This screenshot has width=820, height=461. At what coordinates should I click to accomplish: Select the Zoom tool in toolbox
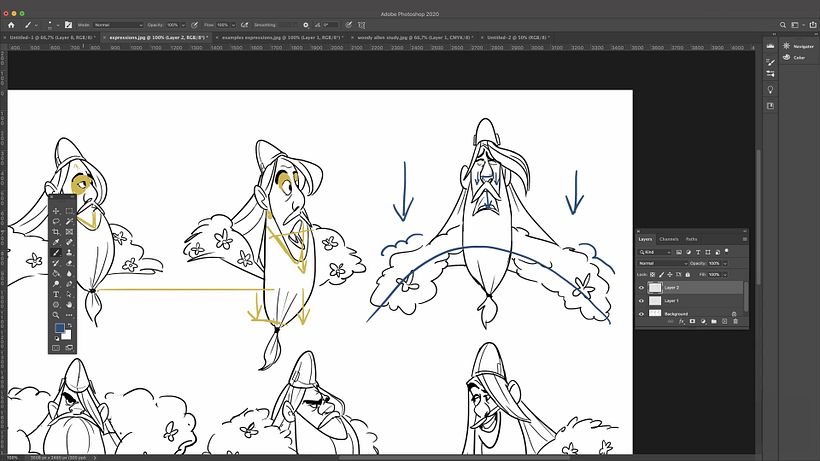[56, 315]
